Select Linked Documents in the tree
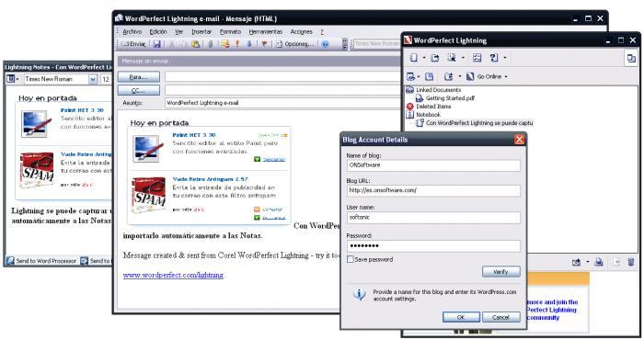The height and width of the screenshot is (340, 644). (438, 90)
